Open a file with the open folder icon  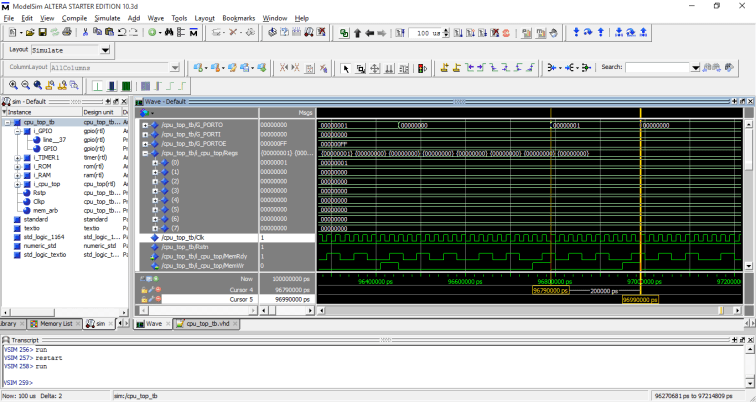pos(30,32)
